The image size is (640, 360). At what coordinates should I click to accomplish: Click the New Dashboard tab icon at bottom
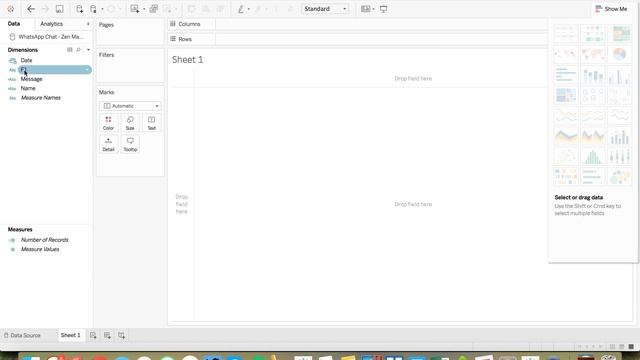[107, 336]
